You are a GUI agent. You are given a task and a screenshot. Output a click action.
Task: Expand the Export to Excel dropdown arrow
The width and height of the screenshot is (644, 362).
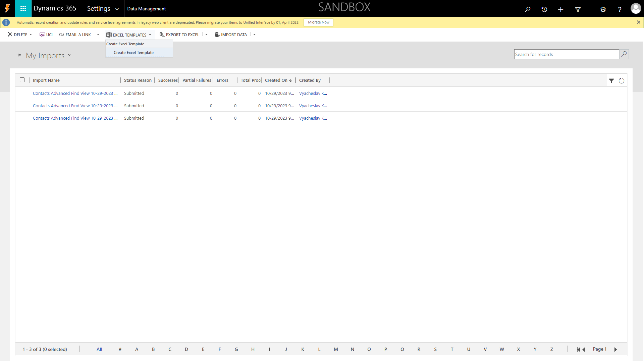(x=206, y=35)
